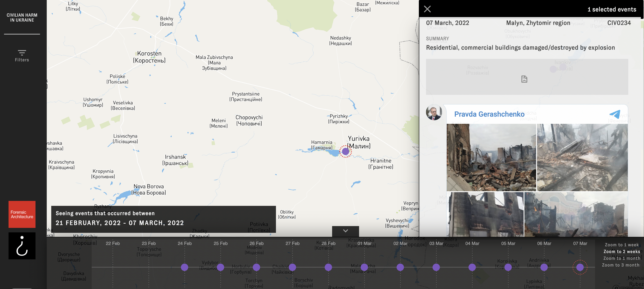This screenshot has height=289, width=644.
Task: Select the 06 Mar timeline event dot
Action: 544,267
